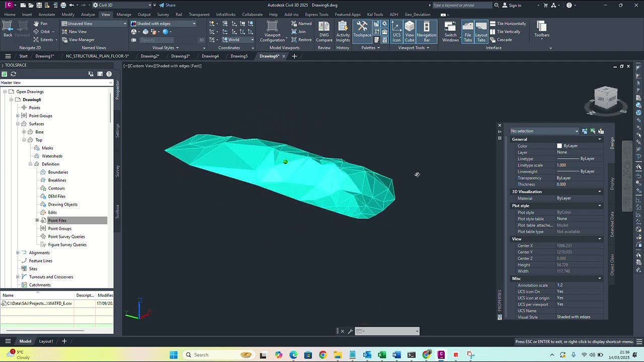The width and height of the screenshot is (644, 362).
Task: Click the customization wrench in the floating bar
Action: pos(351,331)
